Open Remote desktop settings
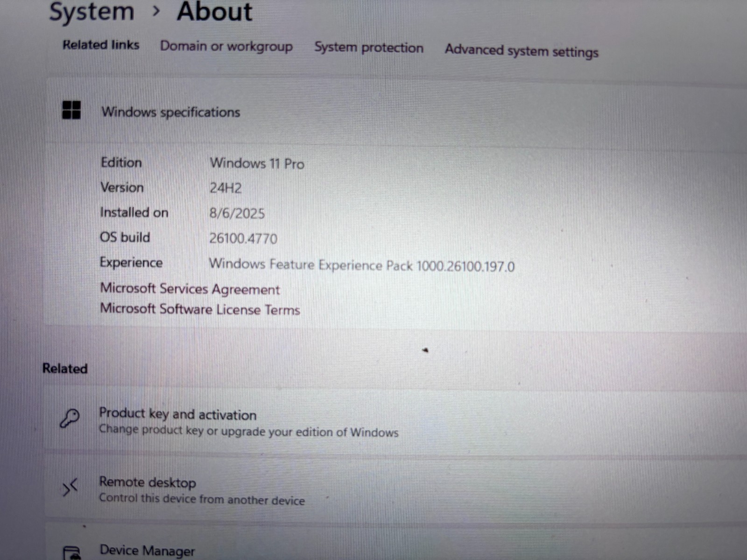Screen dimensions: 747x560 click(x=396, y=489)
